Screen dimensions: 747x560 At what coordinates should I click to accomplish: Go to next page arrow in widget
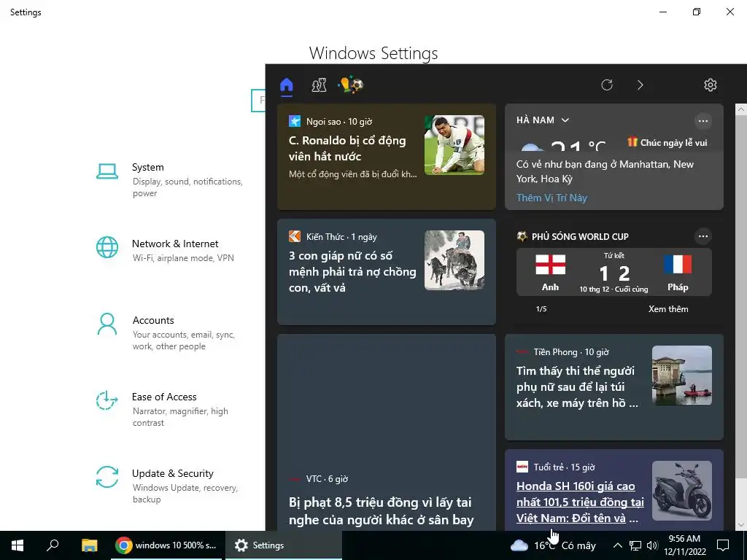tap(640, 85)
